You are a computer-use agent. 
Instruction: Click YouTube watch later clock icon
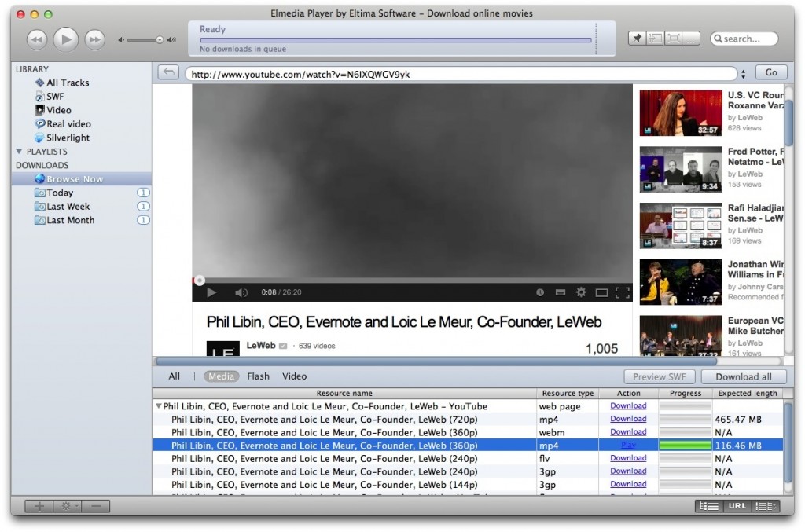point(540,292)
